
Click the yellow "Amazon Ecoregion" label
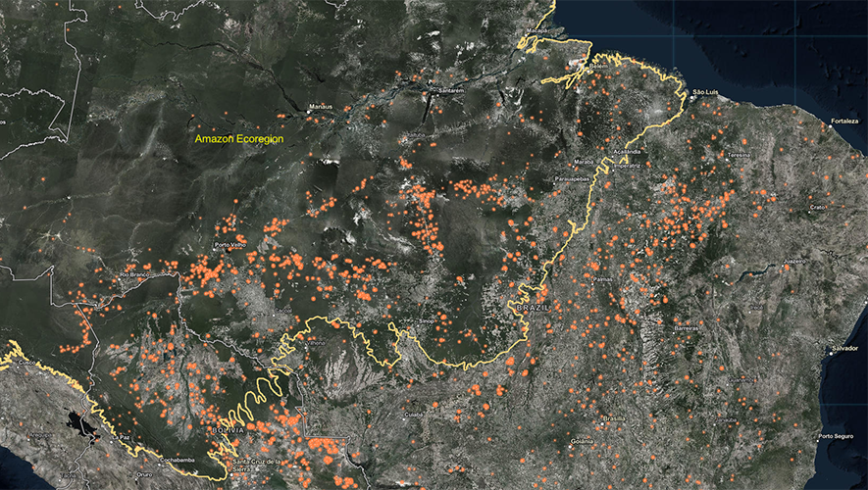pos(239,139)
